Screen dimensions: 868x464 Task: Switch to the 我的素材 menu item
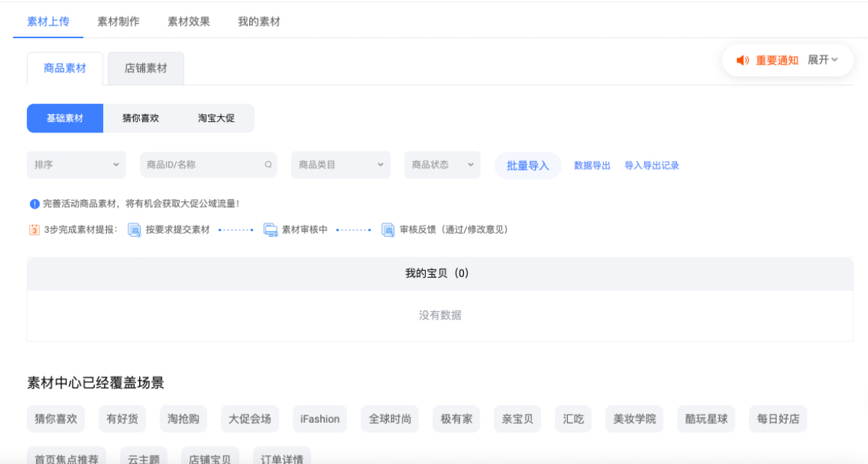coord(258,22)
